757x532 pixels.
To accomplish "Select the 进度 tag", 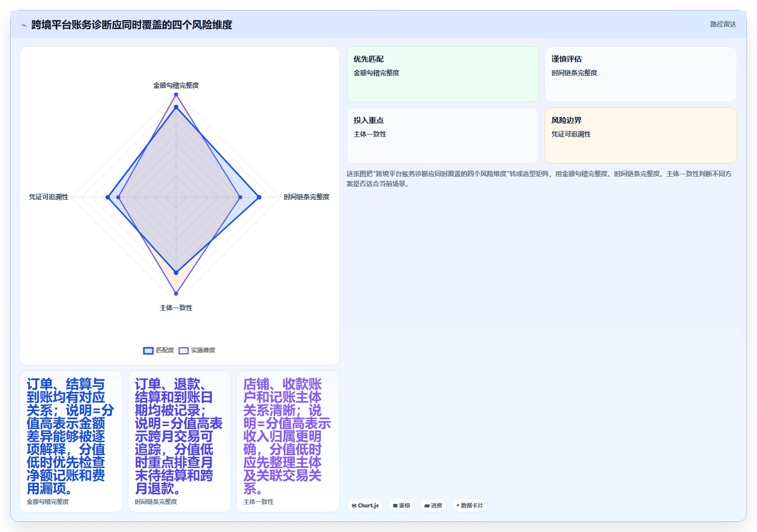I will [x=433, y=505].
